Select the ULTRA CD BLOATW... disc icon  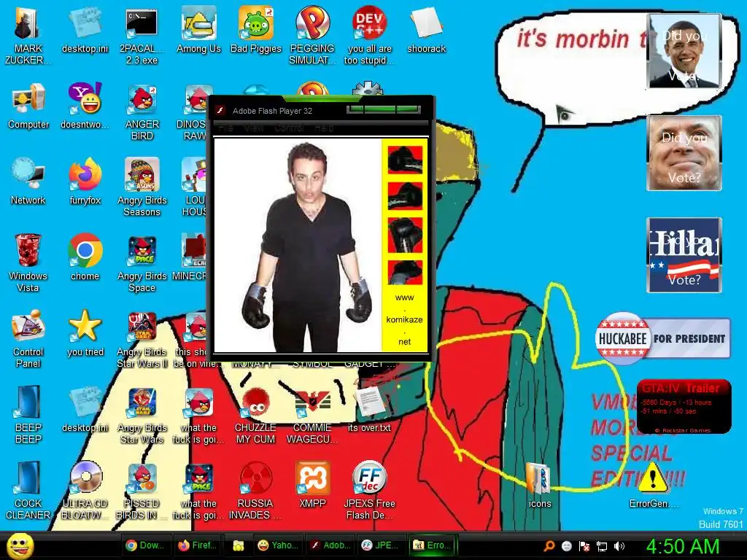(x=85, y=490)
